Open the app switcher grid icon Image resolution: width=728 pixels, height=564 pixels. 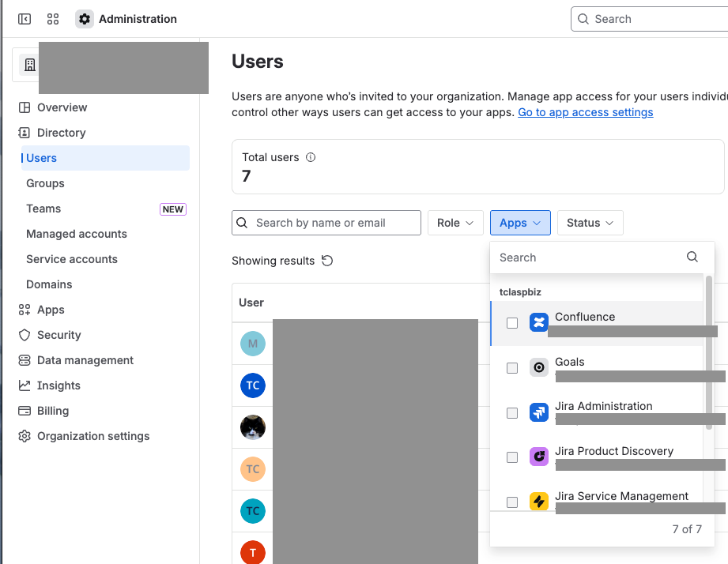[53, 19]
